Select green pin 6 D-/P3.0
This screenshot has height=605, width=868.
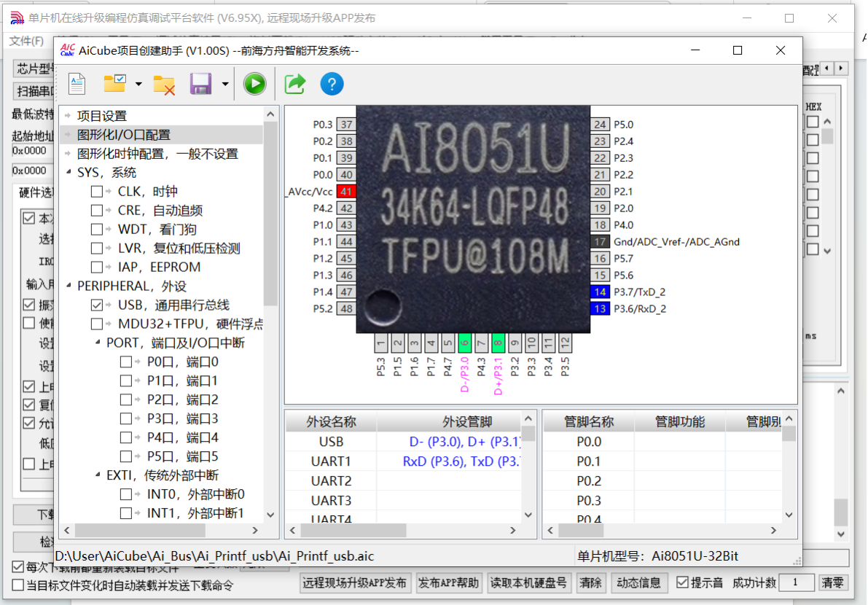tap(464, 343)
